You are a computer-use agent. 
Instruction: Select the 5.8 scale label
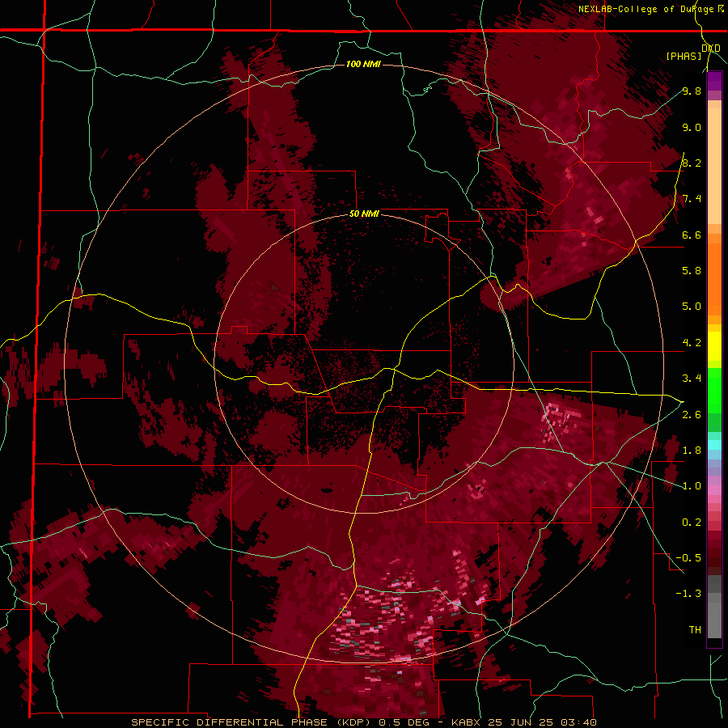coord(692,271)
